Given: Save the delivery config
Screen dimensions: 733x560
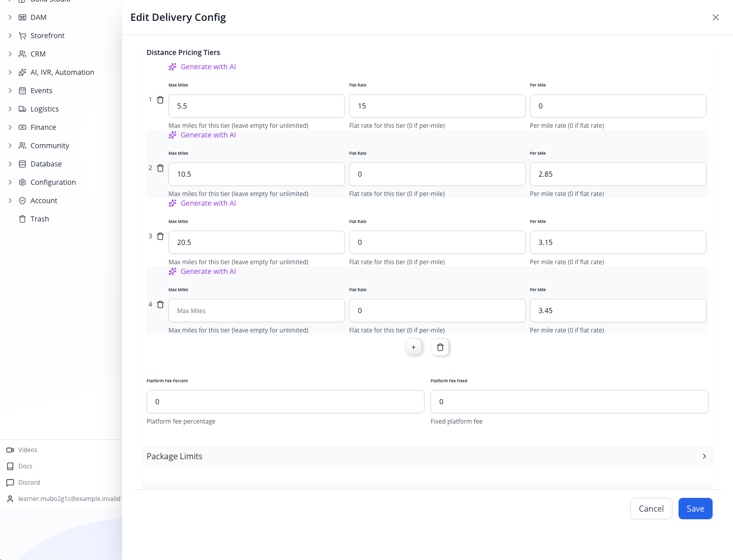Looking at the screenshot, I should (x=695, y=509).
